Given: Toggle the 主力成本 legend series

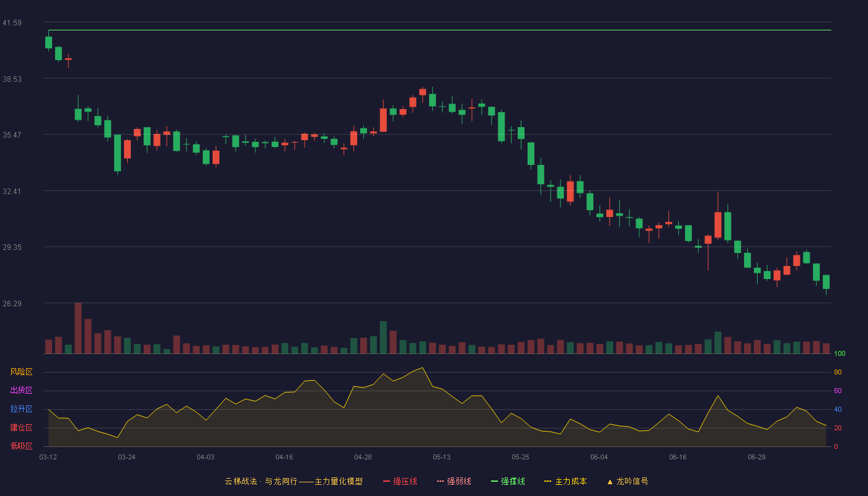Looking at the screenshot, I should tap(565, 481).
